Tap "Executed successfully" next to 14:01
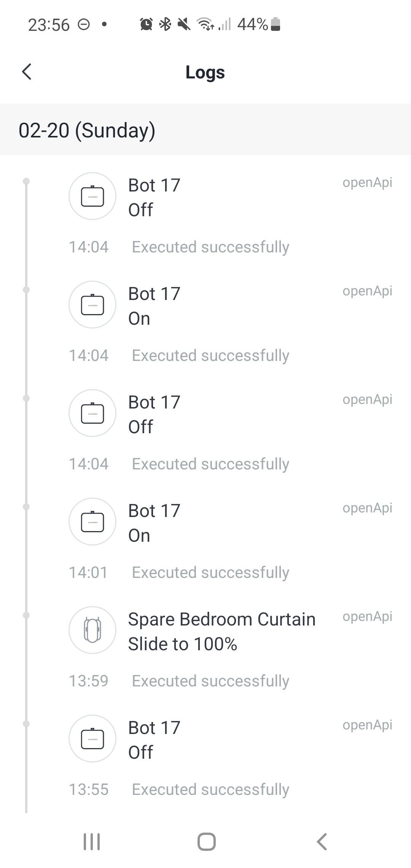Image resolution: width=411 pixels, height=868 pixels. tap(210, 573)
